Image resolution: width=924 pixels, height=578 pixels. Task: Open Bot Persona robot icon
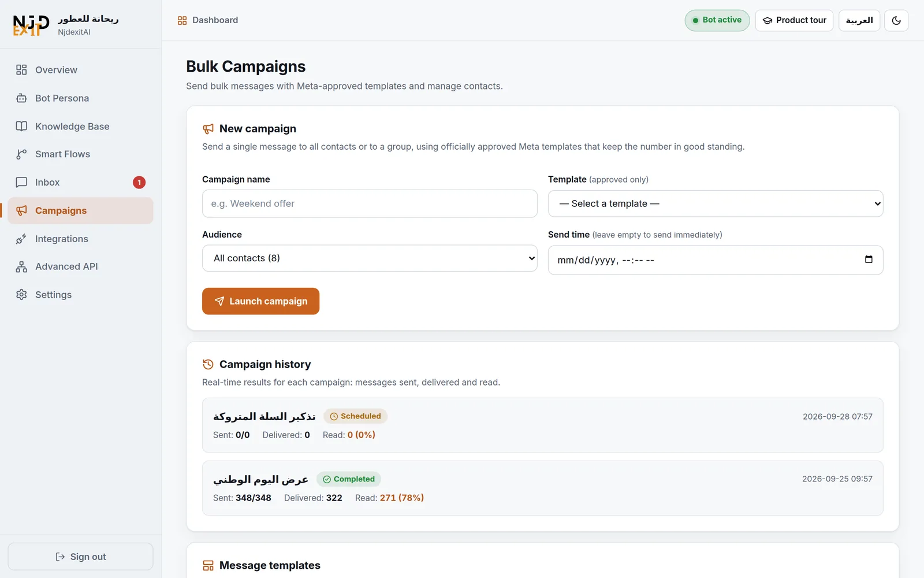(x=21, y=98)
